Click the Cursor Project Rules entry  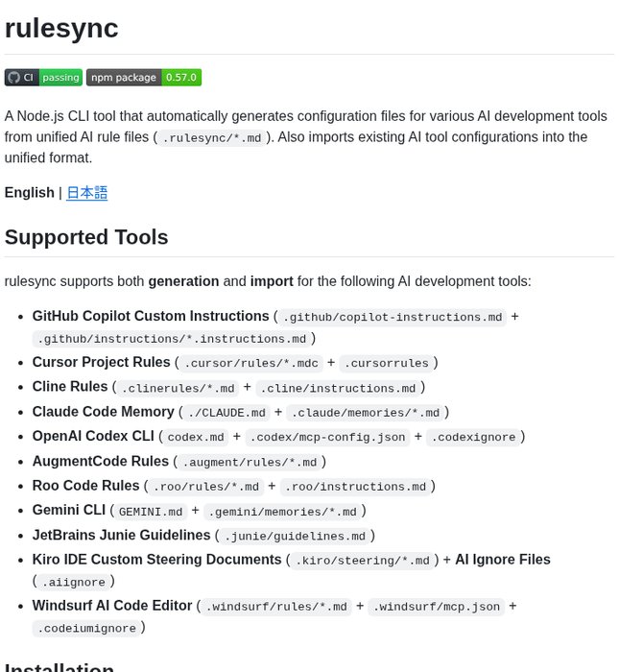pyautogui.click(x=102, y=362)
